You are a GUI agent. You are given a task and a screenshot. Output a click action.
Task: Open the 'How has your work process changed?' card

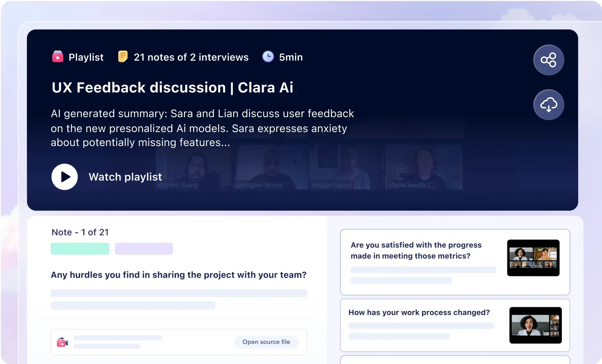tap(455, 325)
